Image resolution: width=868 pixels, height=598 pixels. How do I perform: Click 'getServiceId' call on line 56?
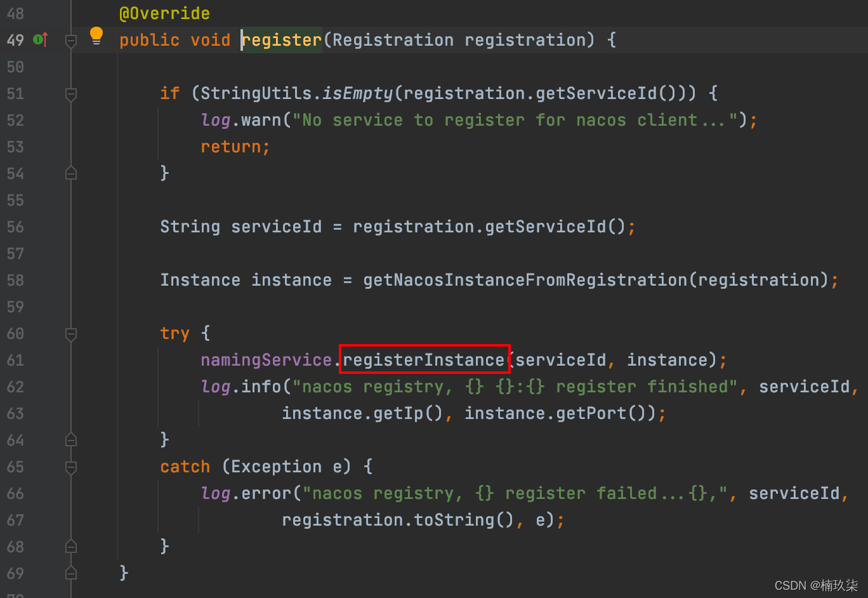546,227
